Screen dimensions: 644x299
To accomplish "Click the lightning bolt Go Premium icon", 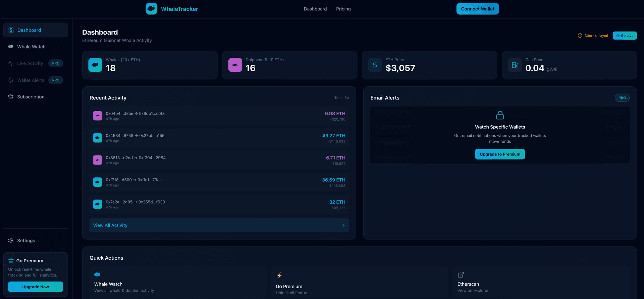I will click(279, 276).
